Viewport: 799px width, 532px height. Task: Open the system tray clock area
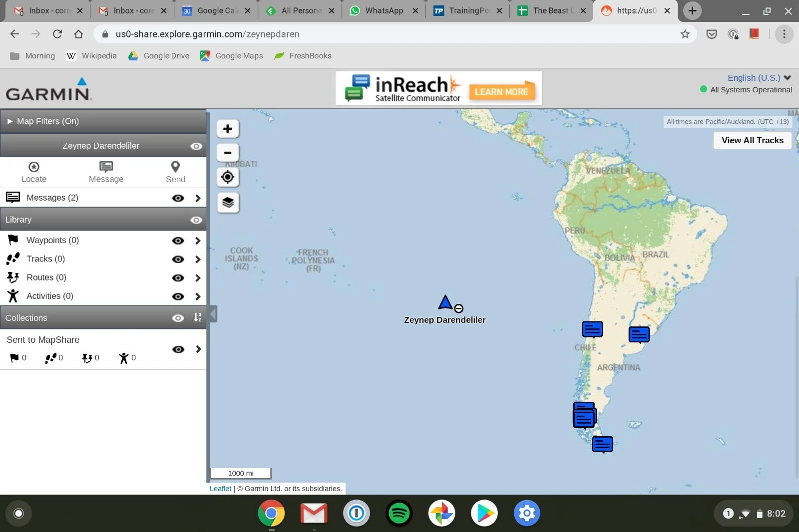pos(754,514)
